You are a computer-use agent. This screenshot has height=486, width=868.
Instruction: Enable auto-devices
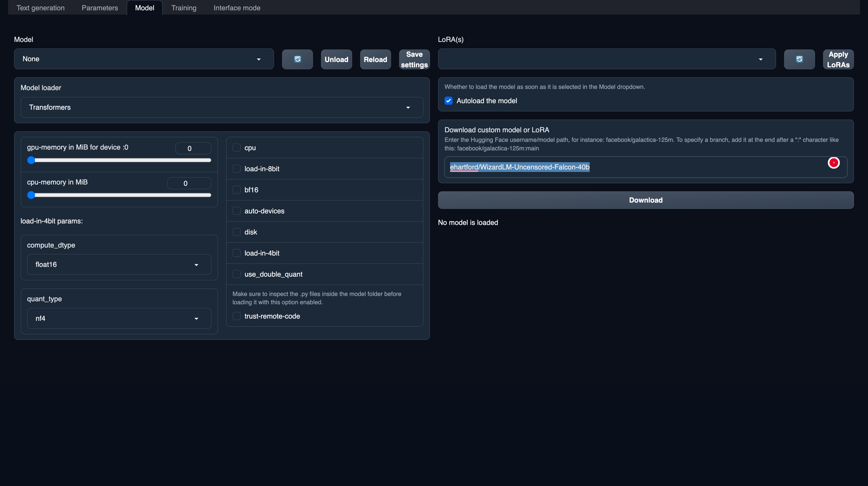[x=237, y=211]
